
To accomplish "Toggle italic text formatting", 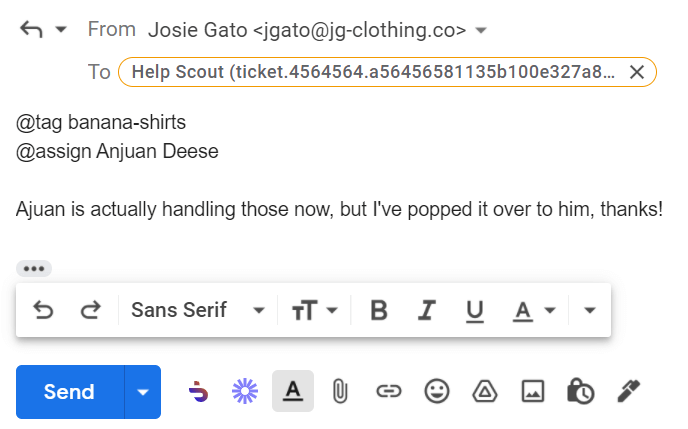I will tap(427, 311).
